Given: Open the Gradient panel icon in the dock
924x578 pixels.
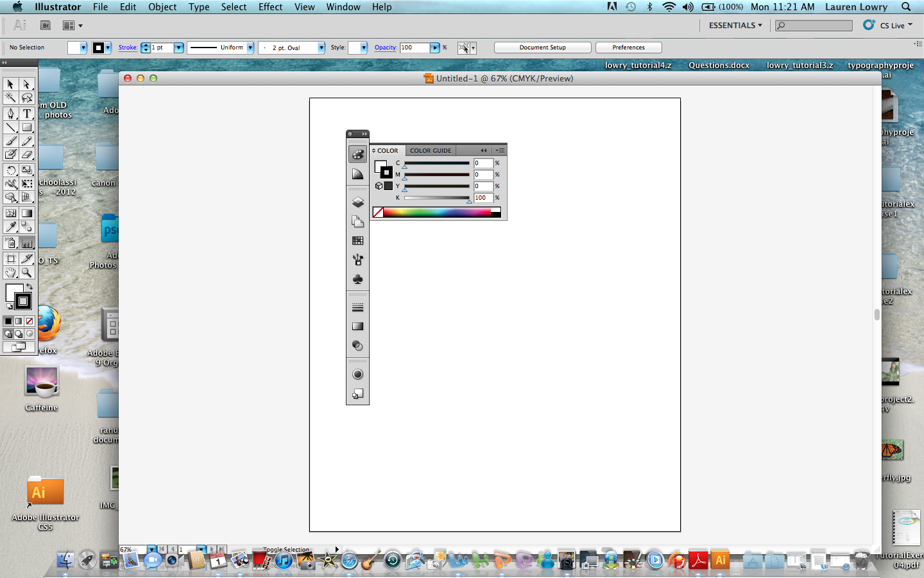Looking at the screenshot, I should (x=357, y=326).
